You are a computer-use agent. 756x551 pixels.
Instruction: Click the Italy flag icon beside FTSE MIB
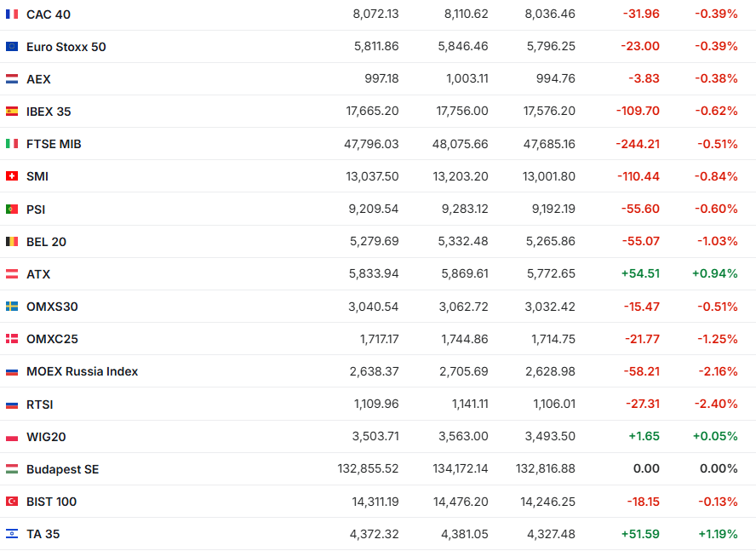pyautogui.click(x=12, y=144)
